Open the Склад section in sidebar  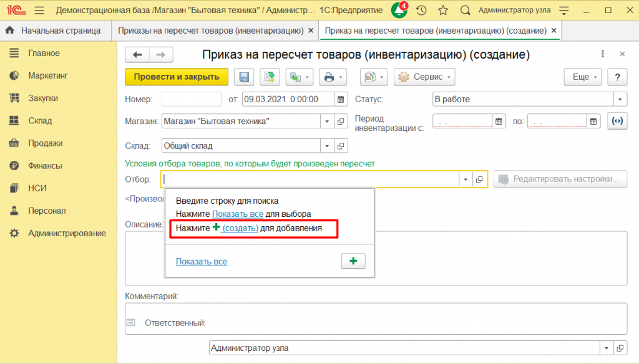tap(40, 120)
